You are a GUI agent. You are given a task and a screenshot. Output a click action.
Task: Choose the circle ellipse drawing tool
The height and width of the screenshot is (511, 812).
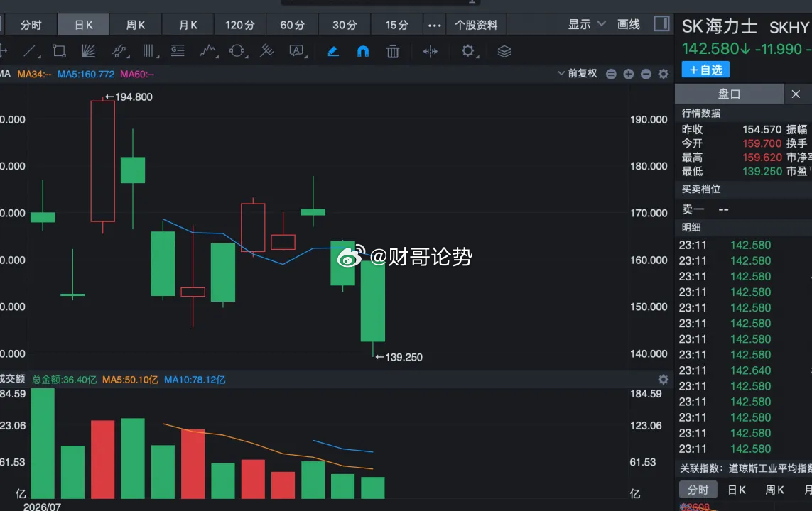237,50
